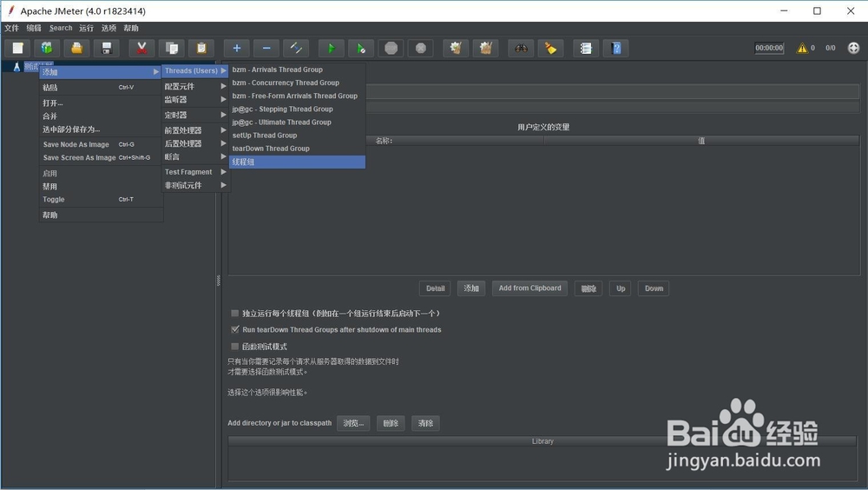Click the Shutdown test icon
The height and width of the screenshot is (490, 868).
[x=421, y=49]
